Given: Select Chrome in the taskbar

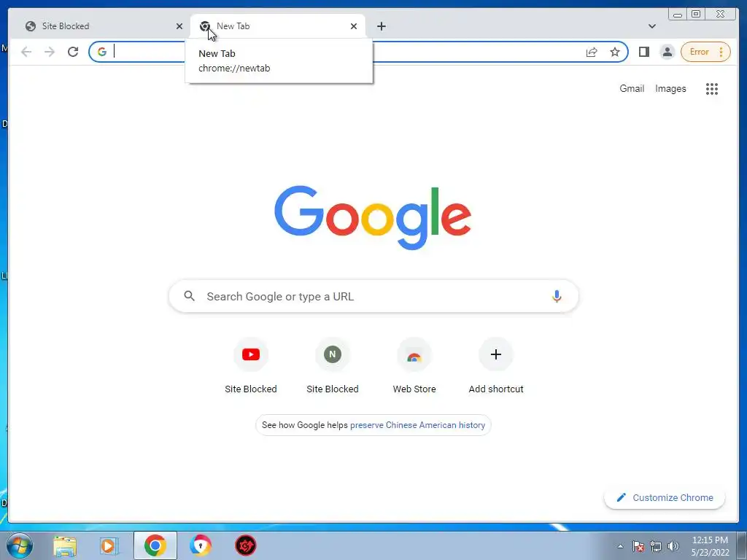Looking at the screenshot, I should click(155, 545).
